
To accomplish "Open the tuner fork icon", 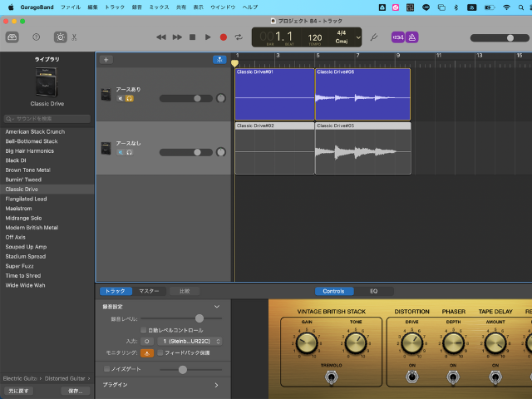I will [374, 37].
